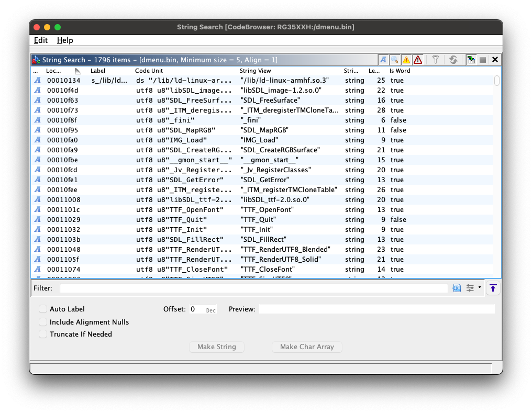Click the Loc... location column header
The height and width of the screenshot is (413, 532).
[x=53, y=71]
